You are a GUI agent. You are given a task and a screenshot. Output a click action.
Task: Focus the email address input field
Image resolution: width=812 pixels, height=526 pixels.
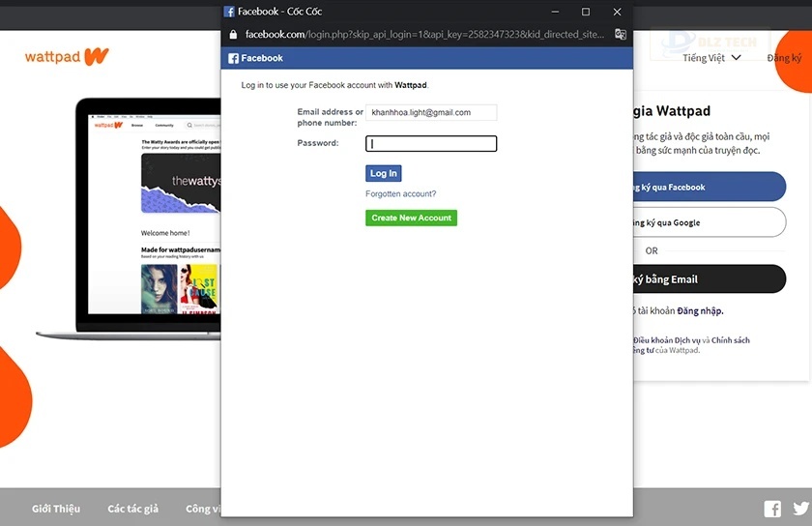pos(431,112)
